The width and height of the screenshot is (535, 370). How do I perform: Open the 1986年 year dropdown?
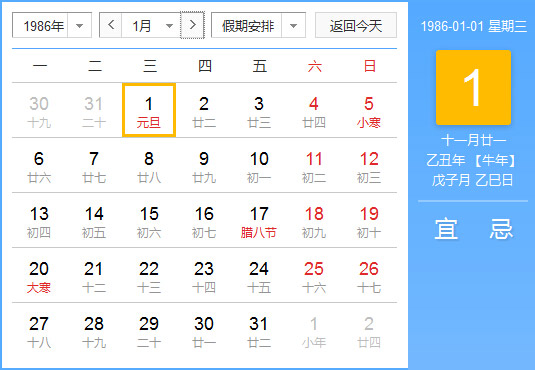(52, 25)
